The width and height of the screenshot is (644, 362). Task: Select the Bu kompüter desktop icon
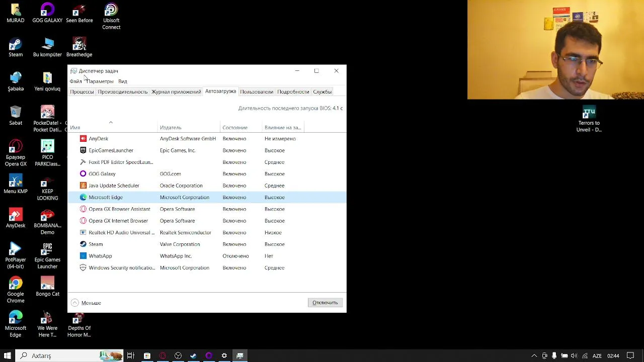tap(47, 47)
